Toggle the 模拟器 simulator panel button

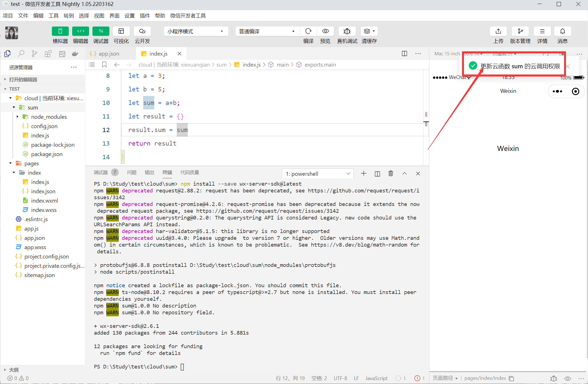click(x=60, y=31)
